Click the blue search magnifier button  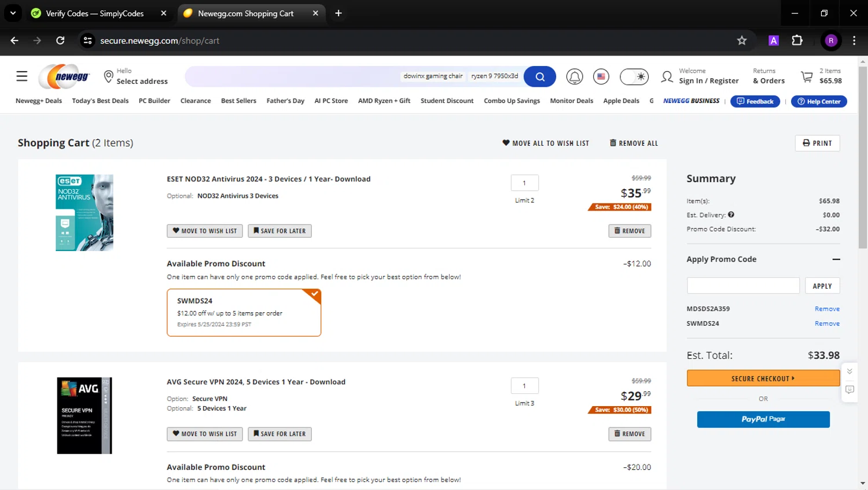point(540,76)
